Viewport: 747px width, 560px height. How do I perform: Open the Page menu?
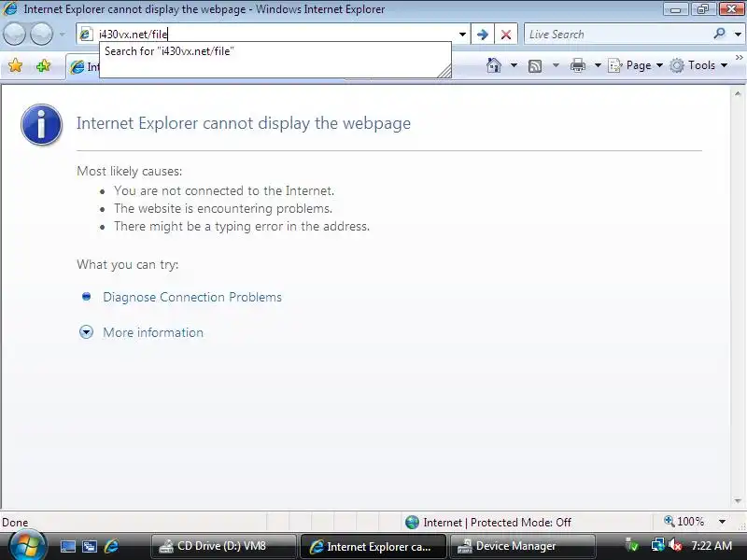click(x=635, y=65)
